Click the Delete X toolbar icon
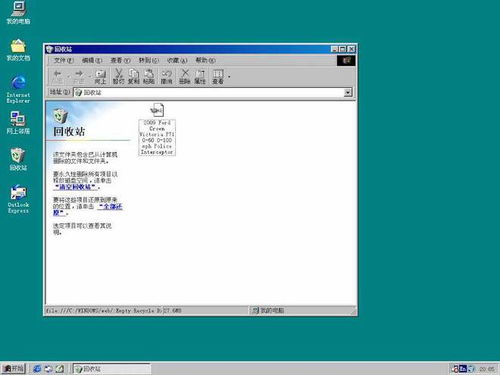The height and width of the screenshot is (375, 500). (x=185, y=77)
